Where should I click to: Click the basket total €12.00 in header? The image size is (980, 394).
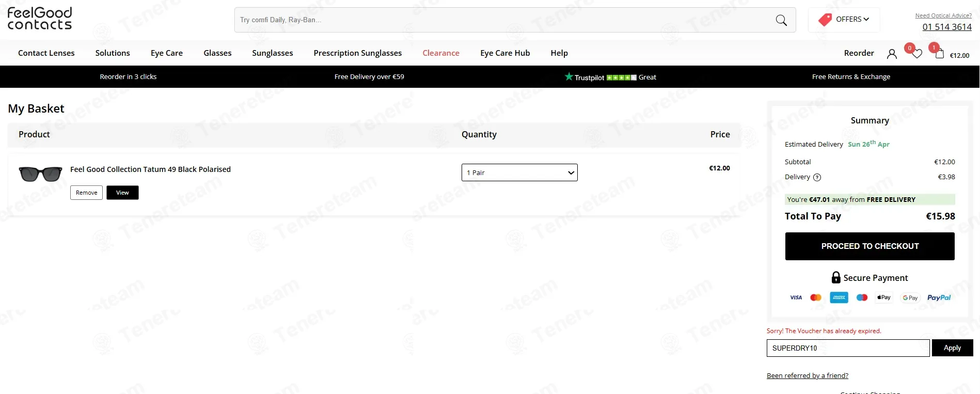point(959,55)
